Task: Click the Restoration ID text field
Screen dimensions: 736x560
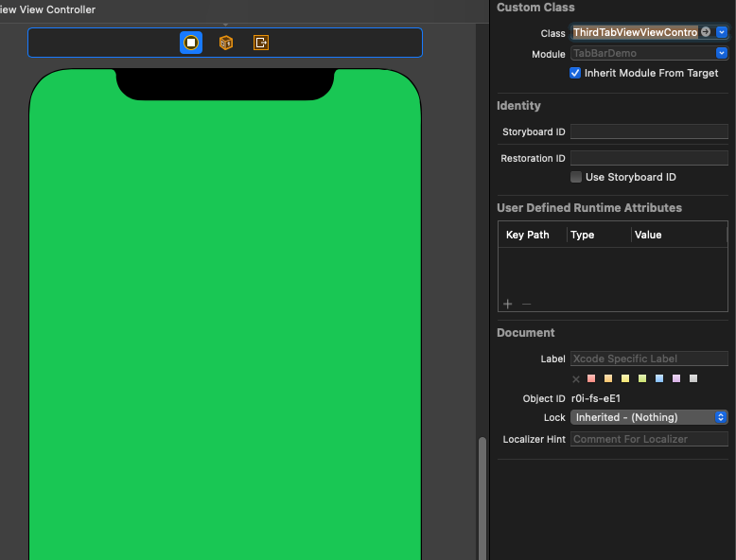Action: click(649, 158)
